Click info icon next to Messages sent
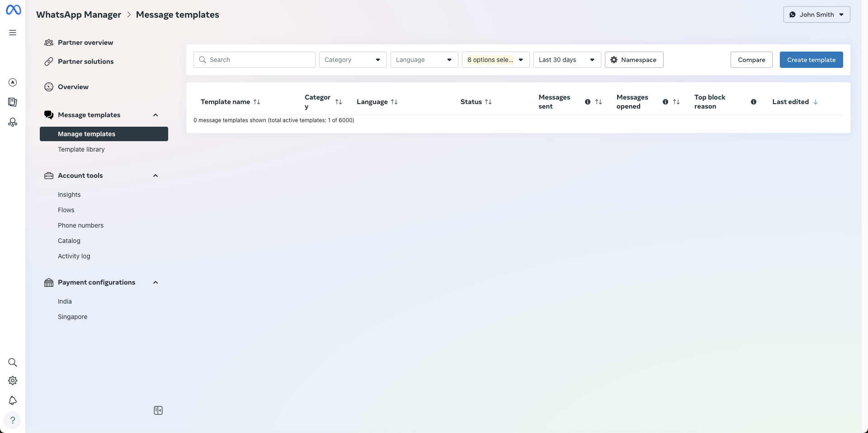868x433 pixels. (588, 102)
